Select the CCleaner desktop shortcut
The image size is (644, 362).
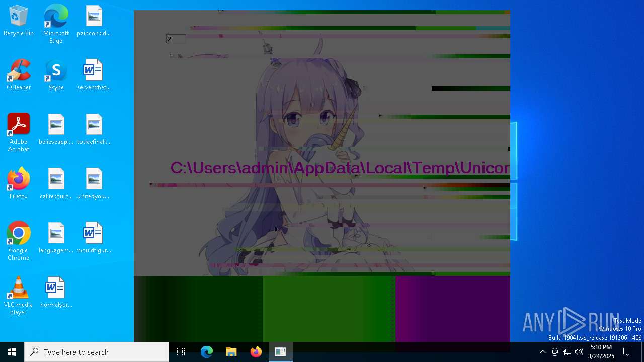tap(19, 75)
